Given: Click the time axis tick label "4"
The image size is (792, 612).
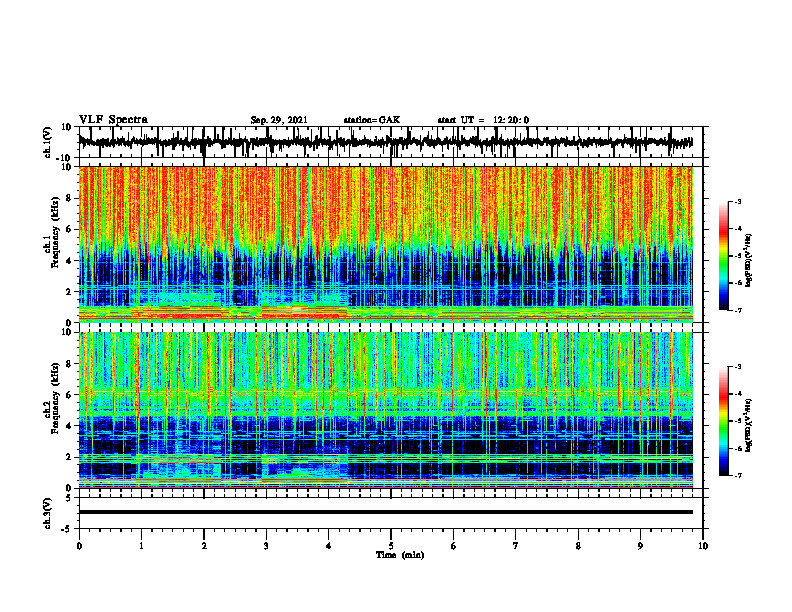Looking at the screenshot, I should pos(329,546).
